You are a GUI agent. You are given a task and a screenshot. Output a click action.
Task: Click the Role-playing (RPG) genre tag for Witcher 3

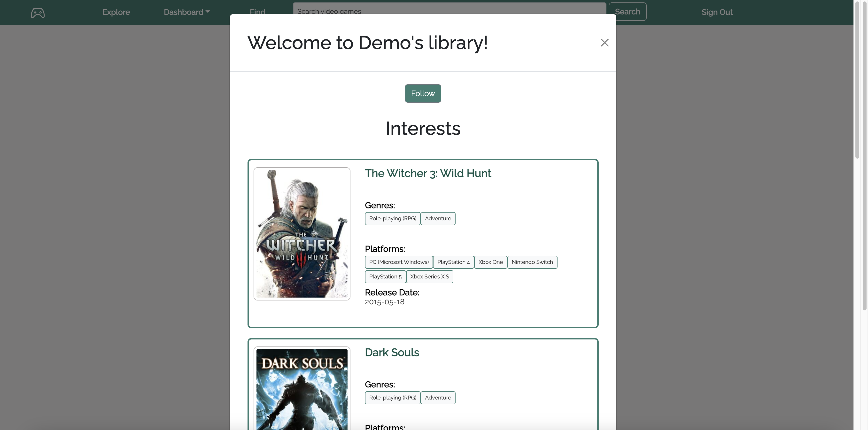[x=392, y=219]
